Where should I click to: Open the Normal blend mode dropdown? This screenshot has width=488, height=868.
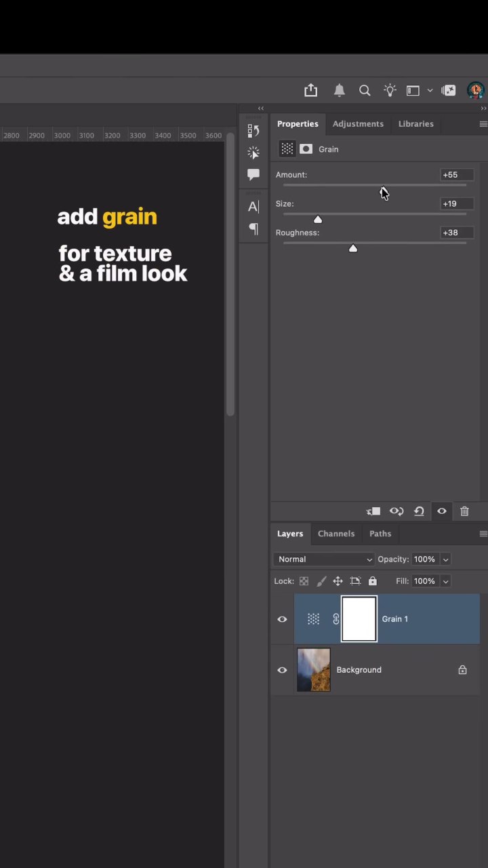tap(324, 559)
